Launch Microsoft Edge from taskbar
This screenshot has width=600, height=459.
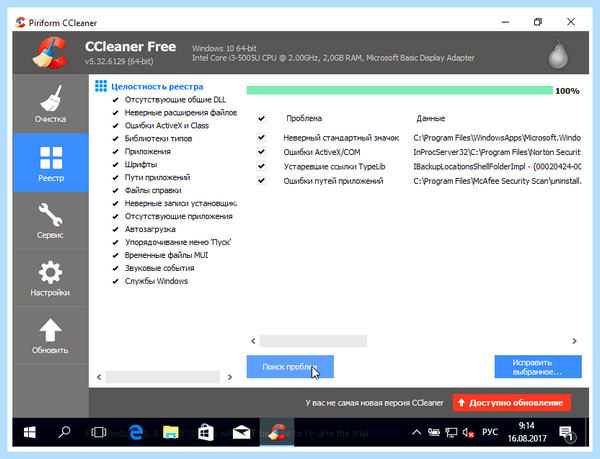click(135, 432)
